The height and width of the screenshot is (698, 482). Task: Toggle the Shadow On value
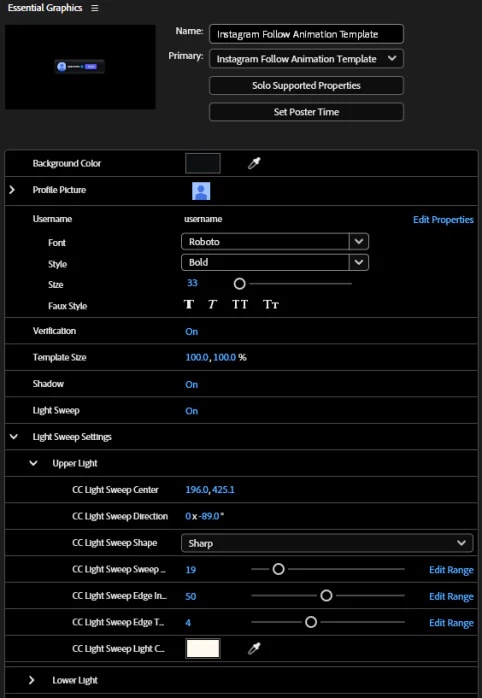(x=191, y=385)
